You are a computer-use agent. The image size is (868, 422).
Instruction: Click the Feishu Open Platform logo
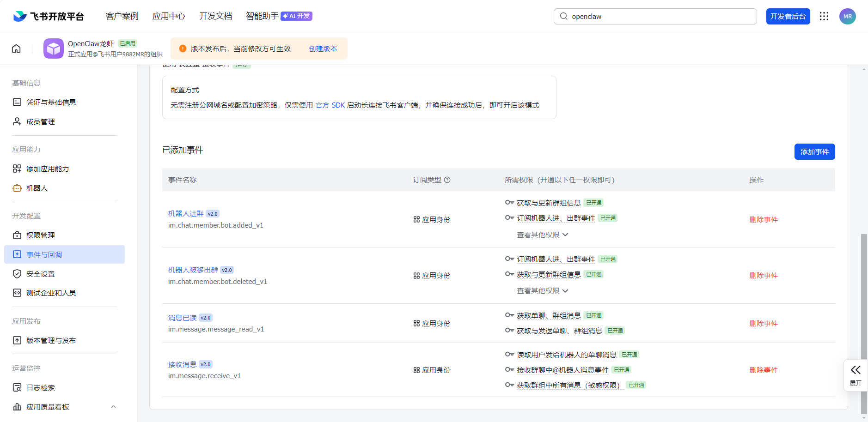[x=49, y=16]
